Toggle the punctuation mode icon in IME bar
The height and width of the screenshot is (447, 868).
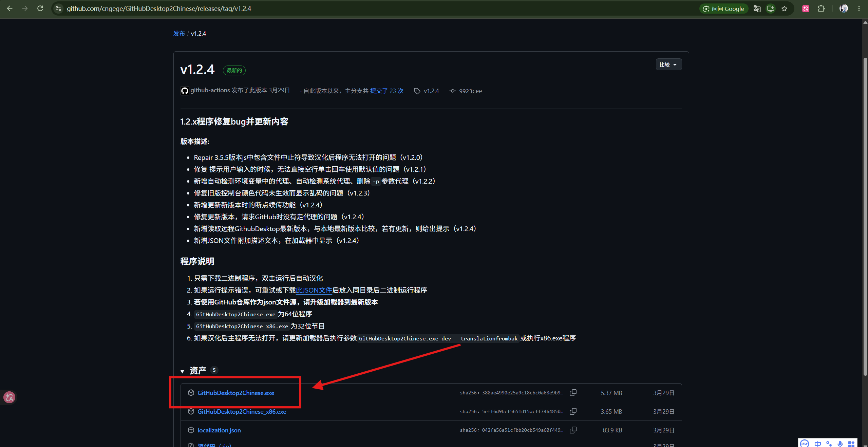(x=829, y=444)
